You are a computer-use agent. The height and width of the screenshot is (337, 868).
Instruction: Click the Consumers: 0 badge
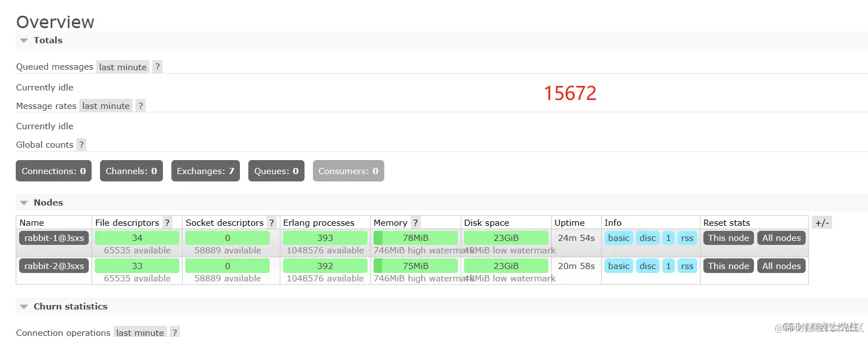(x=348, y=171)
